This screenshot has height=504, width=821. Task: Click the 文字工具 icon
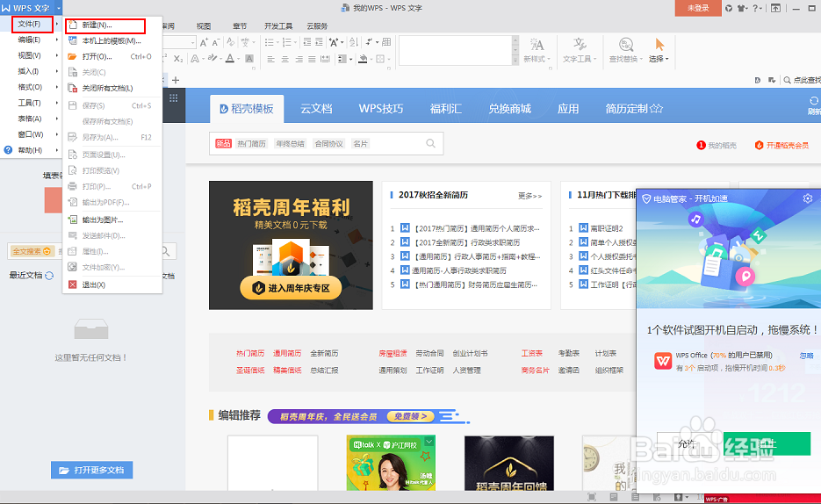[580, 45]
